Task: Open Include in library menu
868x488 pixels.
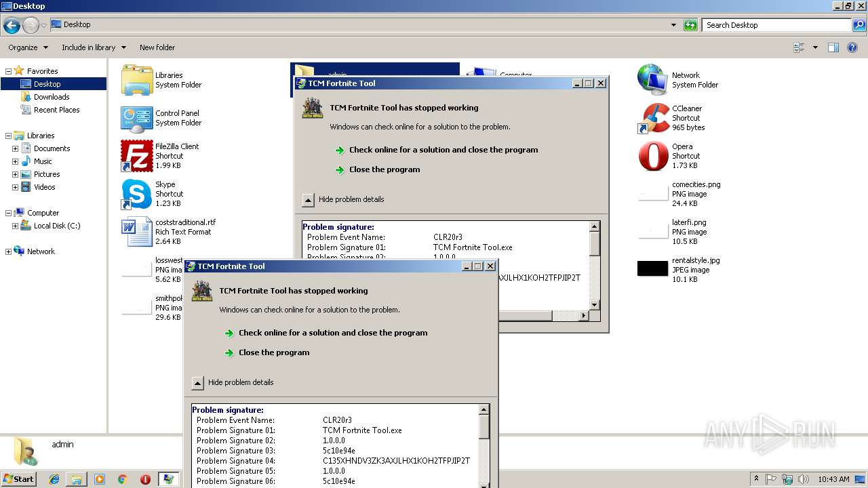Action: click(x=94, y=47)
